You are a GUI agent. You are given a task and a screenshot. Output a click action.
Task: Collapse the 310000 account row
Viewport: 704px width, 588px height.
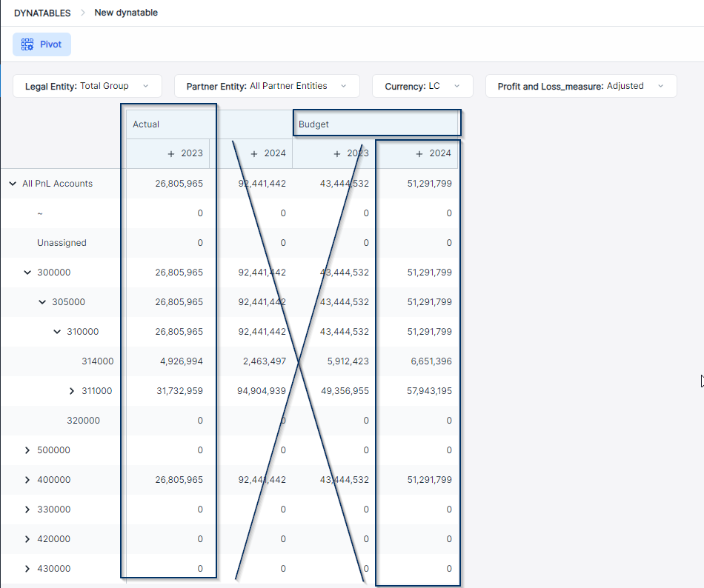click(57, 332)
